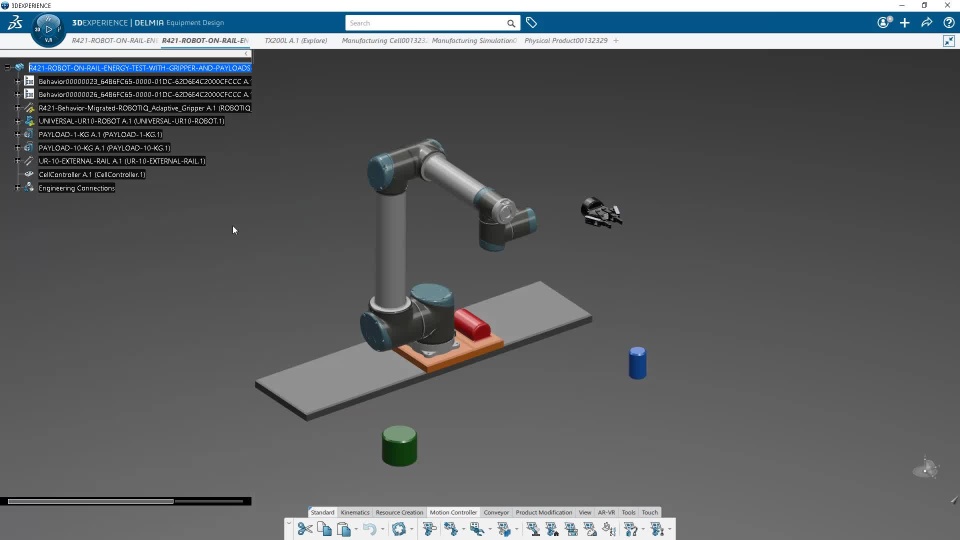
Task: Open the View toolbar tab
Action: click(x=585, y=512)
